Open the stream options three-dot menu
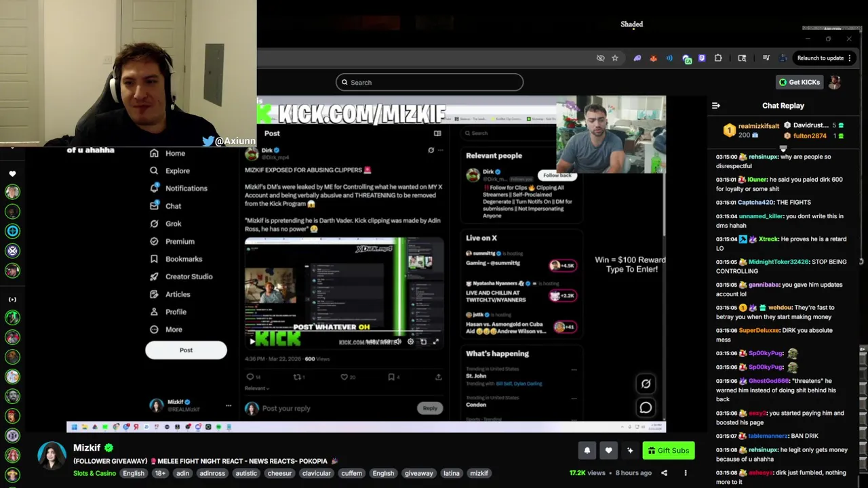The image size is (868, 488). click(x=686, y=473)
